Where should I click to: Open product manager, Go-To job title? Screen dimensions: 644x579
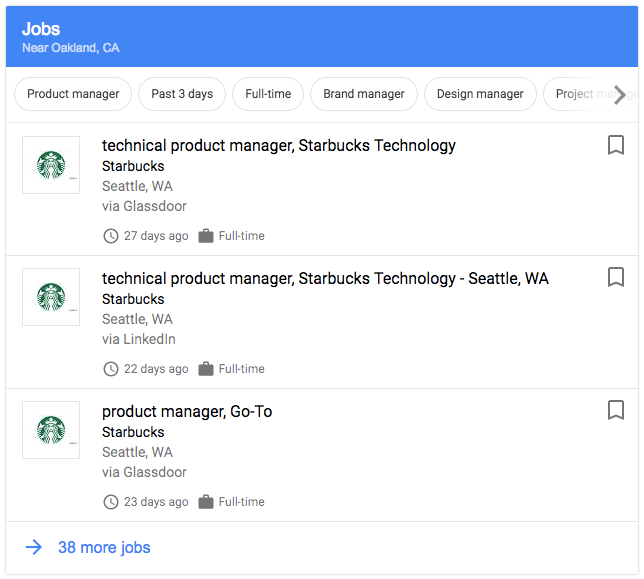(x=187, y=411)
